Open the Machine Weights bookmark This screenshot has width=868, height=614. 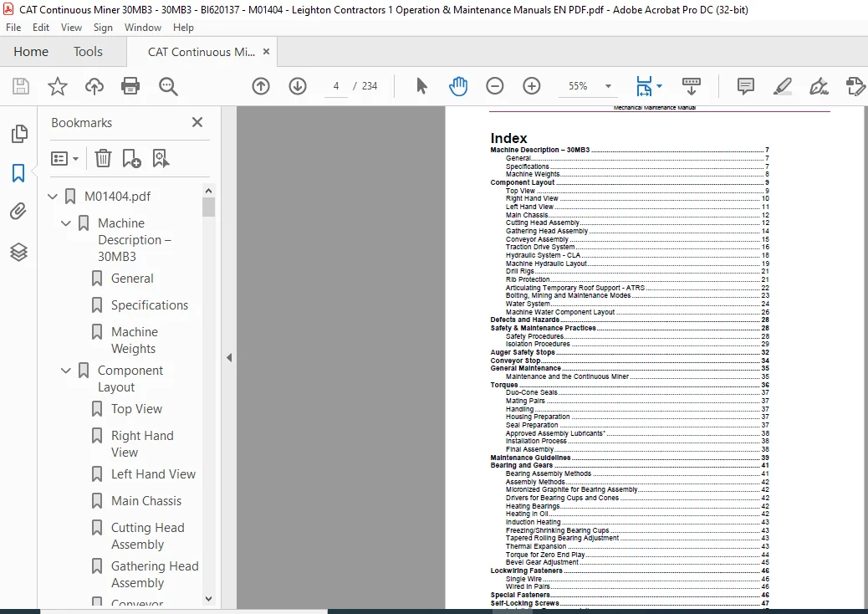[x=135, y=340]
